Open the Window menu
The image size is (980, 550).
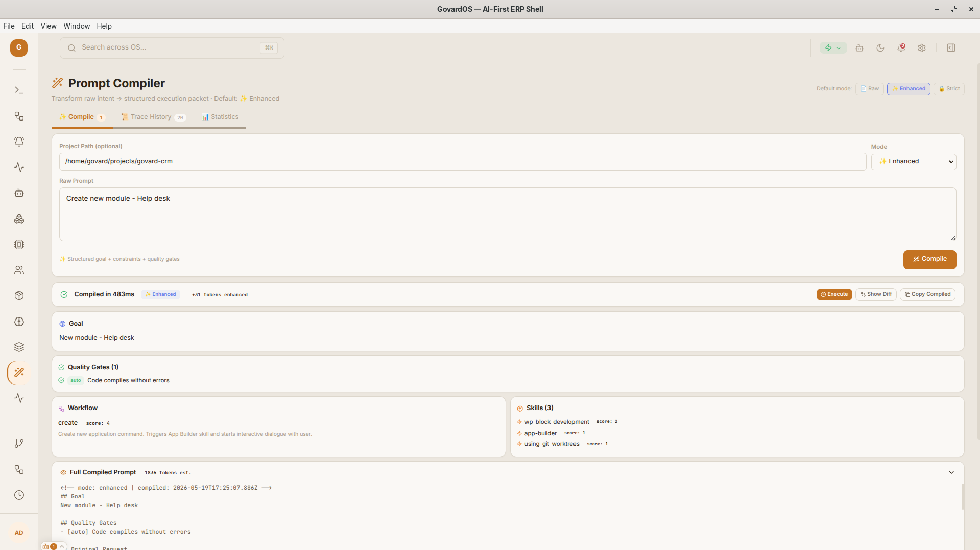[x=77, y=26]
